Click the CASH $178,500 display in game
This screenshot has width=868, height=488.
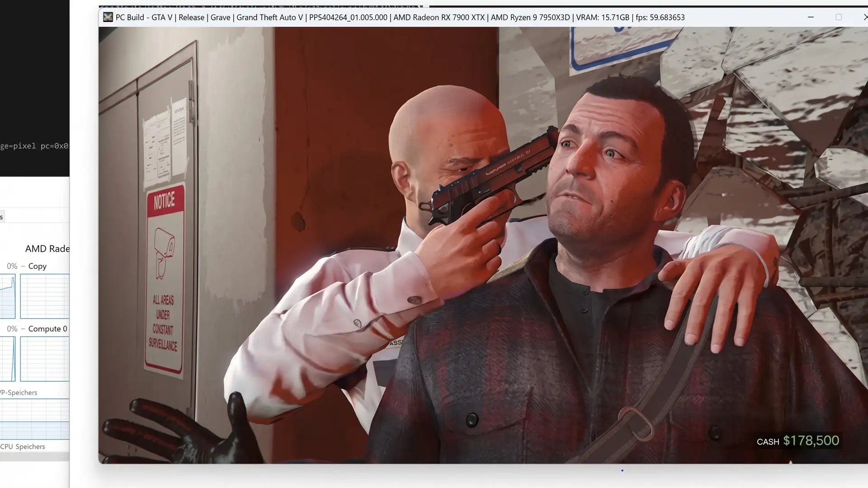[798, 441]
